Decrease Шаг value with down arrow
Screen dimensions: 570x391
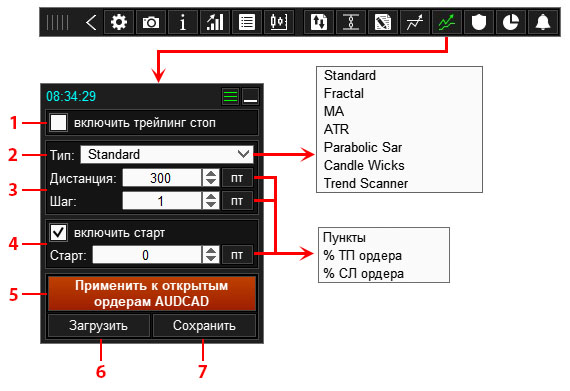[x=211, y=205]
